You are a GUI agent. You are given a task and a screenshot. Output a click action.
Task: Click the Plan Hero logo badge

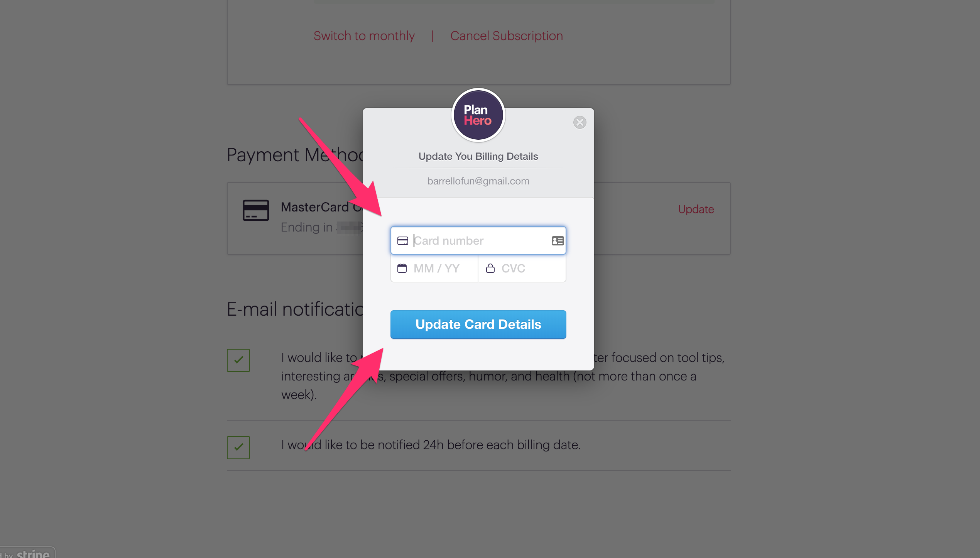[x=478, y=115]
